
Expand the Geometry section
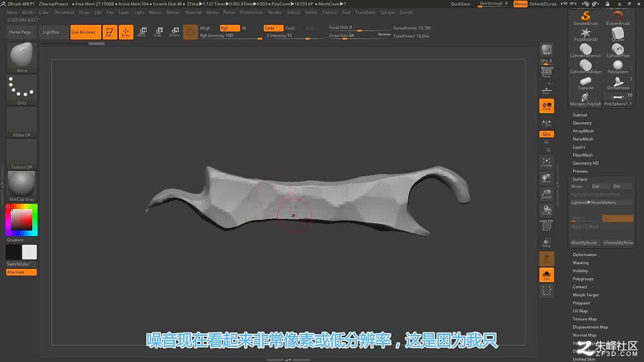tap(582, 123)
